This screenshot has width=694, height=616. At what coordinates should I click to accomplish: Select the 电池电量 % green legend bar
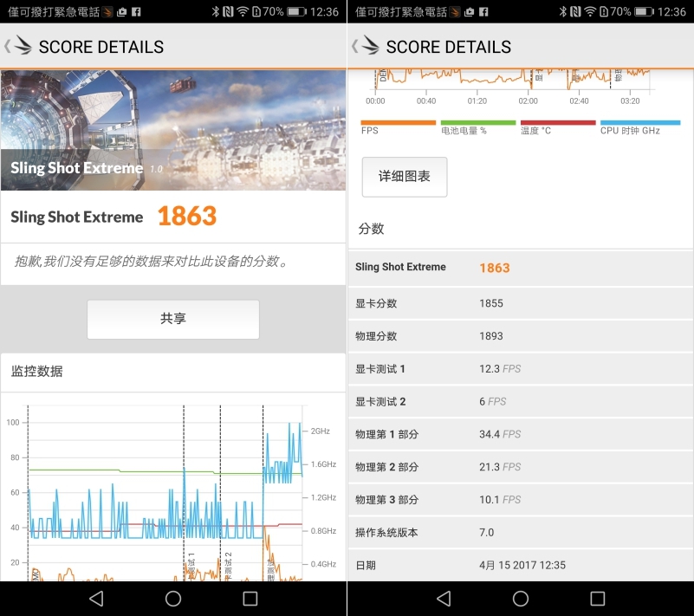point(478,122)
